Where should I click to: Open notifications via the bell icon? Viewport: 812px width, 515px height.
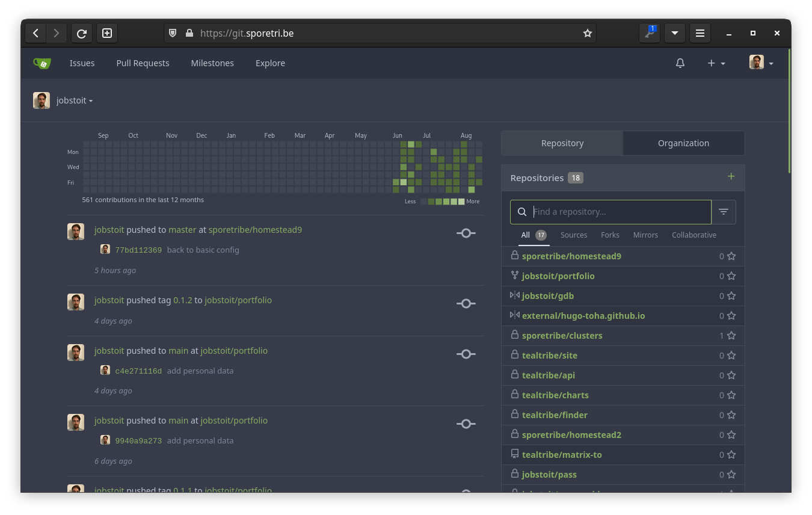[x=680, y=63]
